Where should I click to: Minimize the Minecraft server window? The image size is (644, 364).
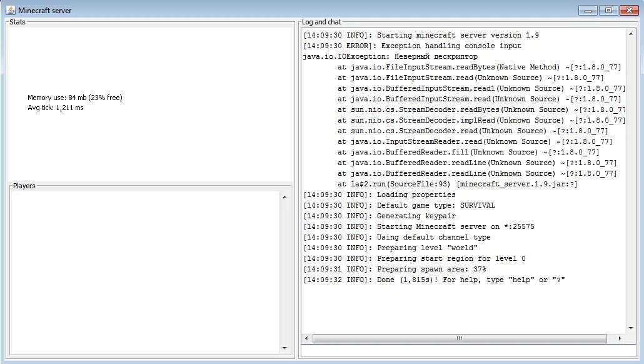(588, 10)
